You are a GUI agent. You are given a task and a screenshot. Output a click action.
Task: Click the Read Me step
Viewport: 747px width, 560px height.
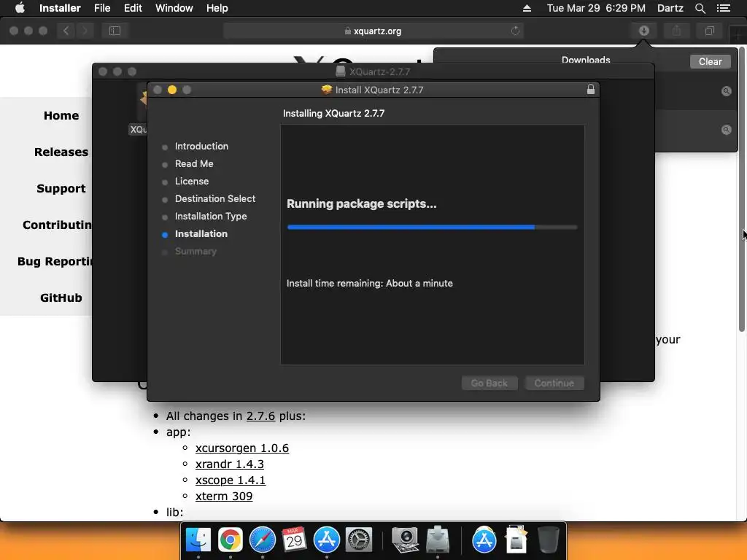pos(194,164)
